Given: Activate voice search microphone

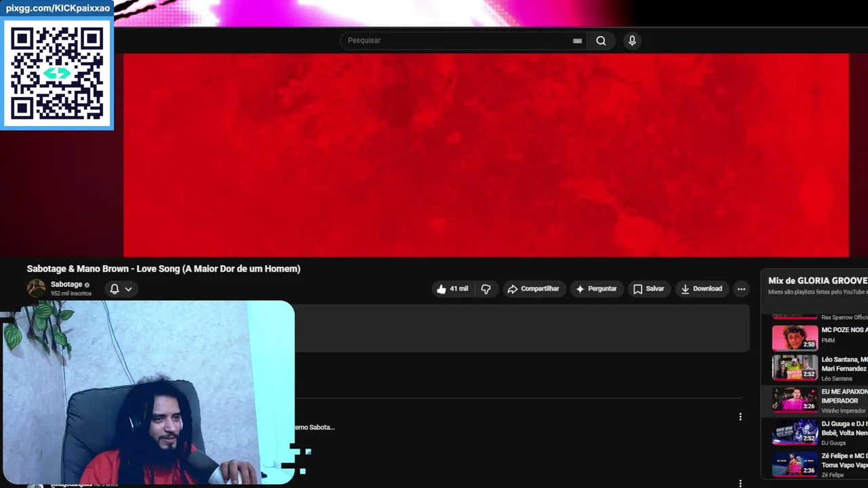Looking at the screenshot, I should click(632, 41).
